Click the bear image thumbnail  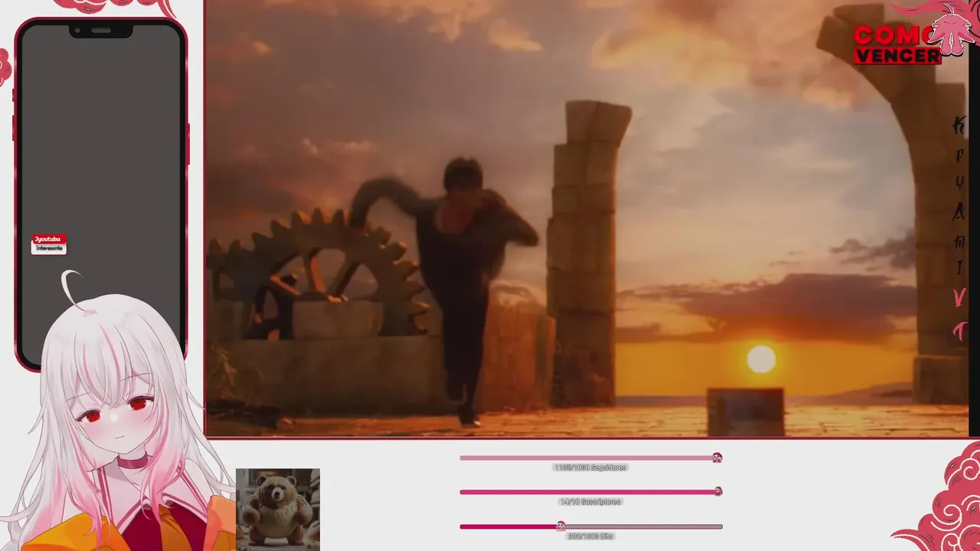pos(278,510)
